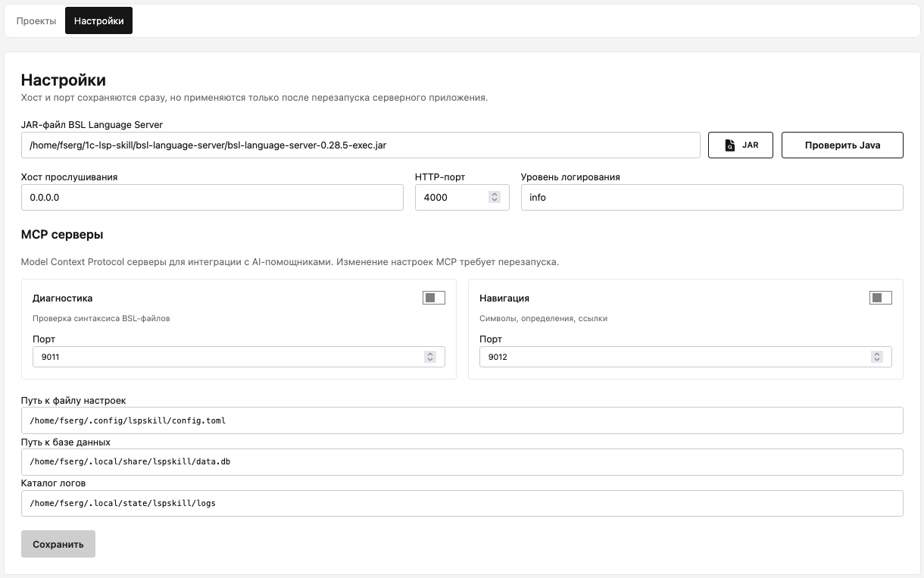Click the Сохранить button

pyautogui.click(x=58, y=544)
